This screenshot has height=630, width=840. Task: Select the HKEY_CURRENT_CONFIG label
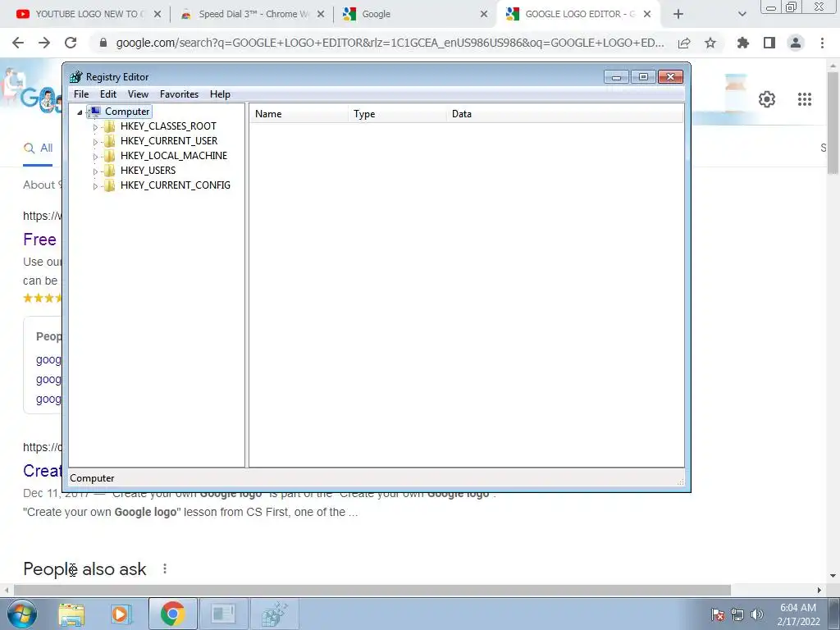coord(176,185)
